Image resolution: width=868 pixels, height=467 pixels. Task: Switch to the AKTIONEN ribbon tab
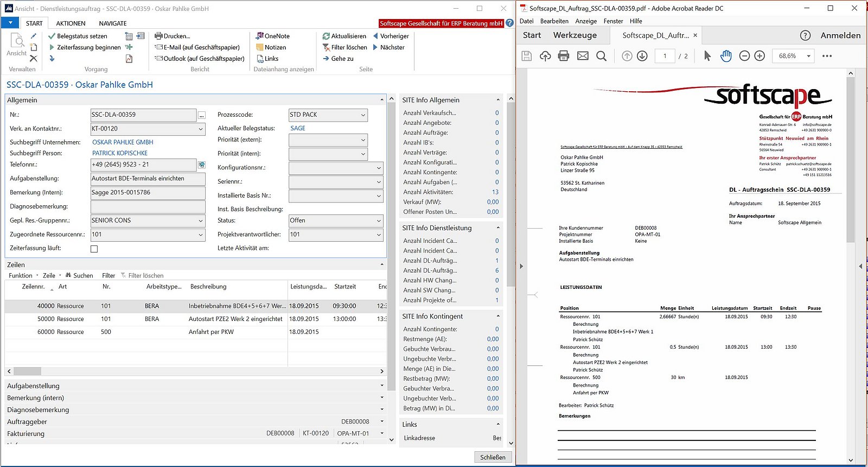71,23
